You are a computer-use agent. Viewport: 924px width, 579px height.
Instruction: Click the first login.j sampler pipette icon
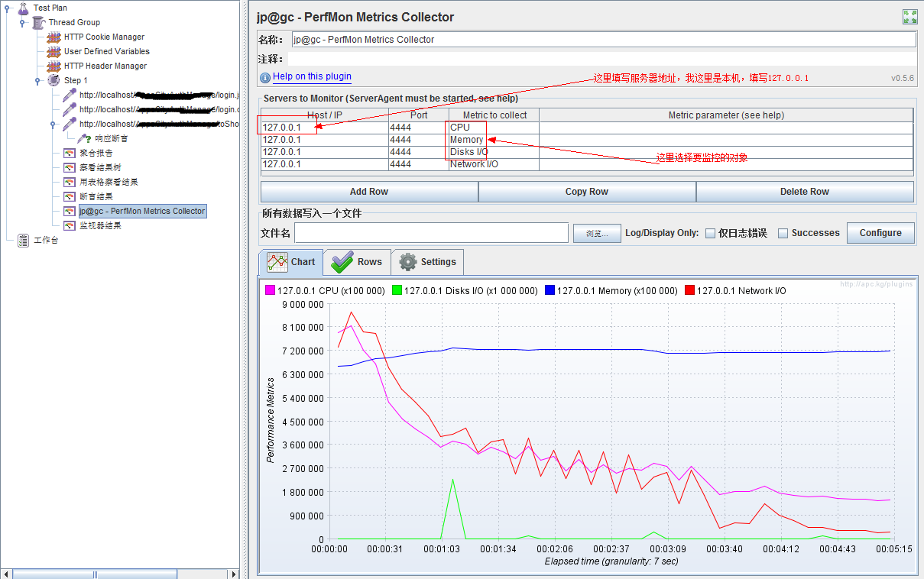[70, 95]
